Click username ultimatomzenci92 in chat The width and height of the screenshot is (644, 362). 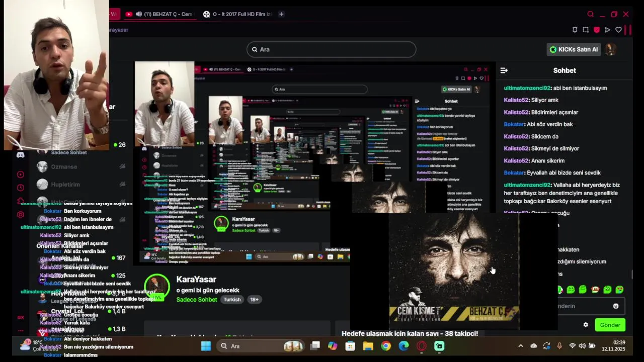(x=527, y=88)
